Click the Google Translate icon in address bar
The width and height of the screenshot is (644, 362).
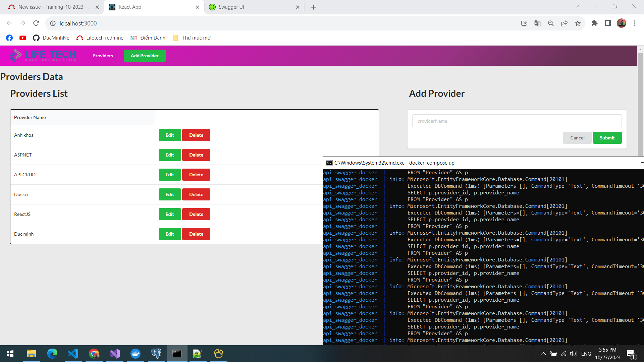click(537, 23)
